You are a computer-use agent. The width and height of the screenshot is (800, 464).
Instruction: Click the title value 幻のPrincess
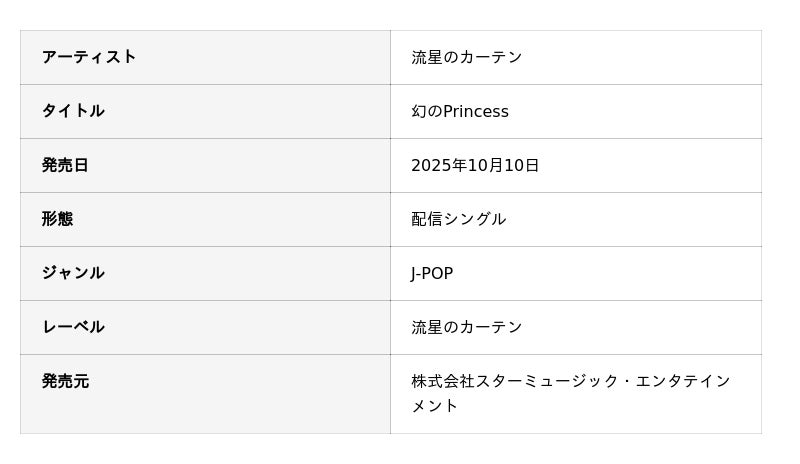(459, 111)
